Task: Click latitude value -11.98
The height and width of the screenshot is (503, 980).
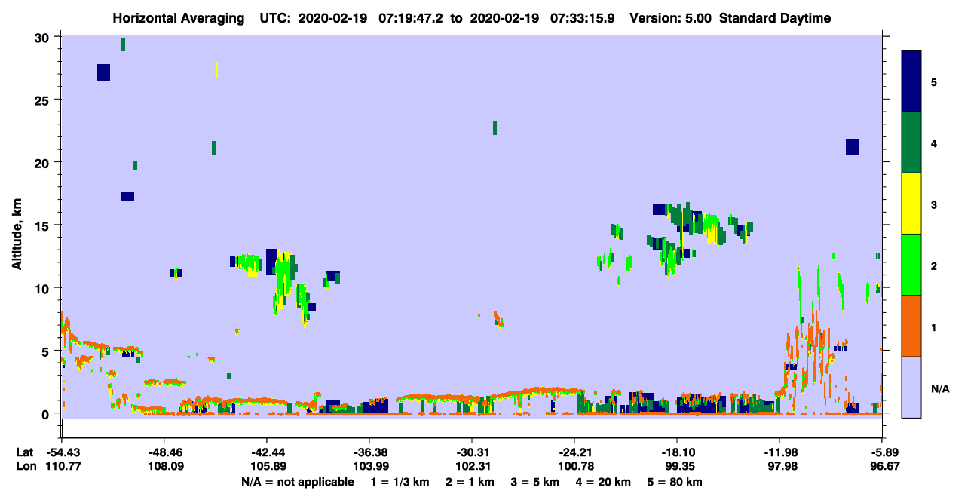Action: 779,452
